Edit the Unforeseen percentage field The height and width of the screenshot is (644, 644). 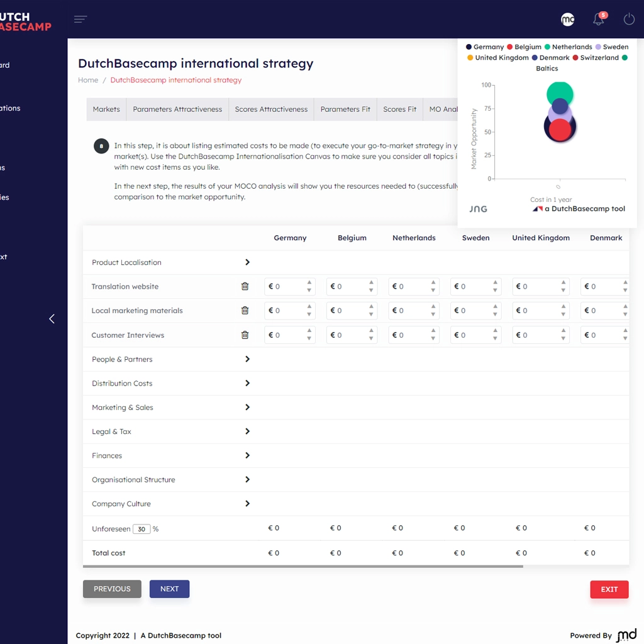click(142, 529)
